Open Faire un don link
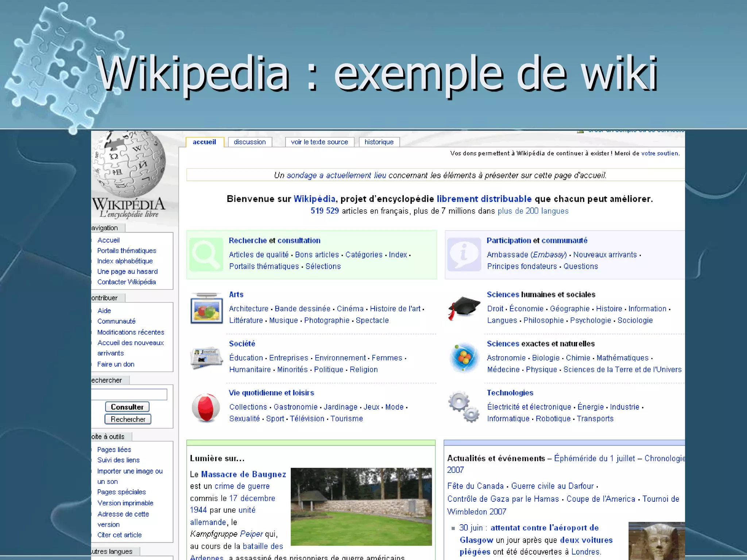747x560 pixels. [x=116, y=364]
